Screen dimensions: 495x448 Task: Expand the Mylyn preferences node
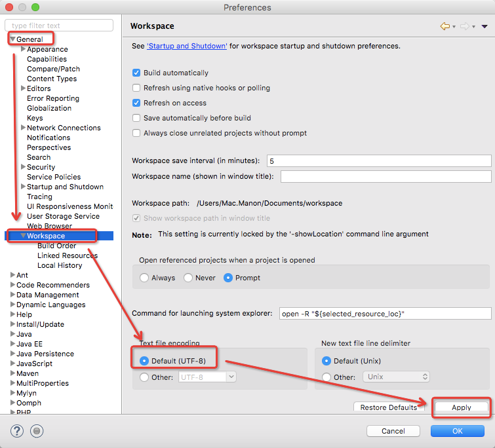coord(12,393)
